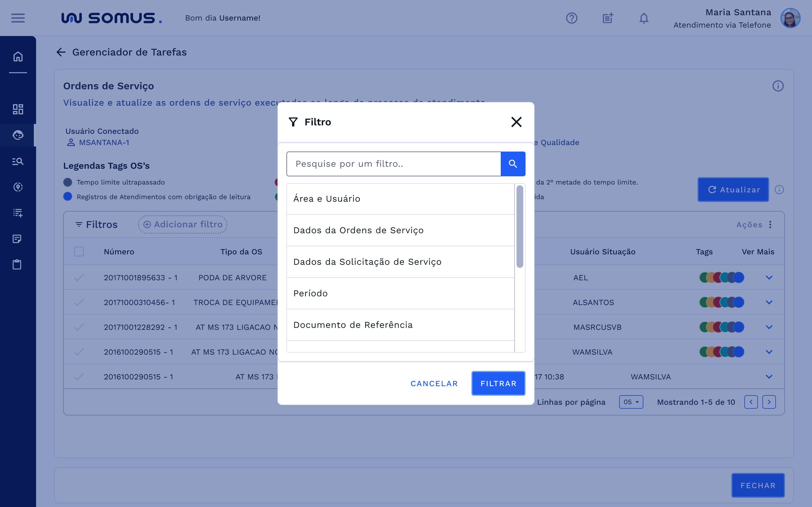The image size is (812, 507).
Task: Check the checkbox for order 20171000310456
Action: (x=79, y=302)
